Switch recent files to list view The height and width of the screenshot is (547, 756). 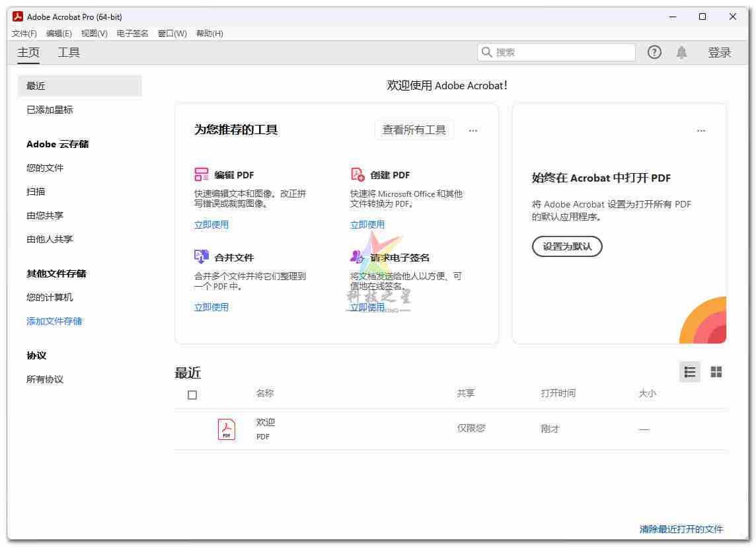point(690,372)
